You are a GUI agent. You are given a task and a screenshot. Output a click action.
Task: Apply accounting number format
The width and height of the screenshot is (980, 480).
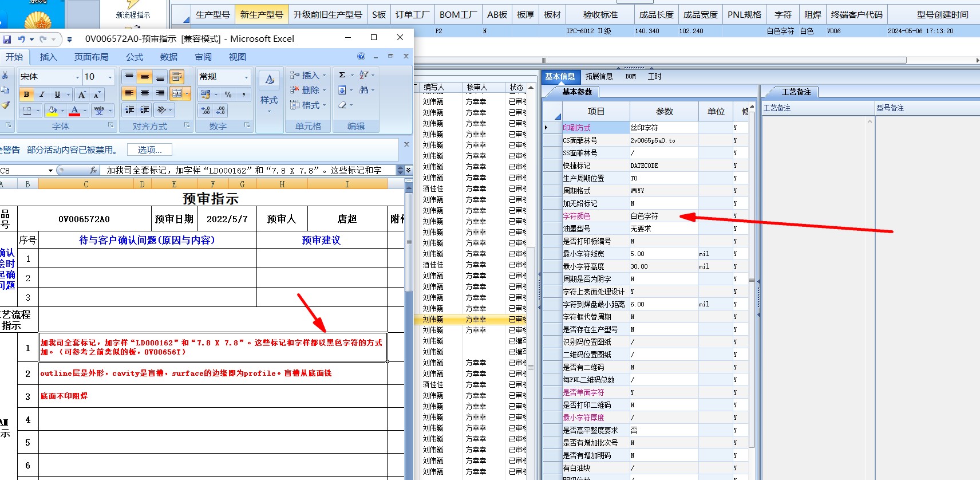(206, 95)
